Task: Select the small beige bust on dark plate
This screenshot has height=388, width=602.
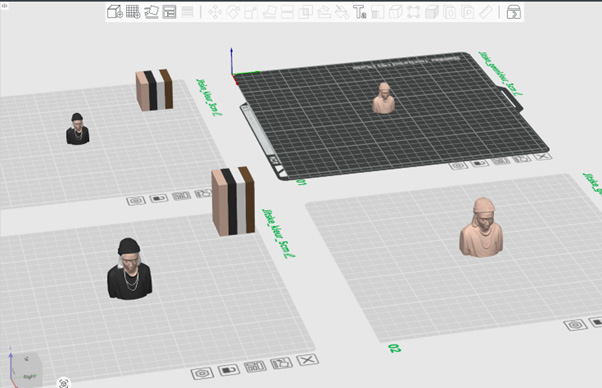Action: (x=383, y=98)
